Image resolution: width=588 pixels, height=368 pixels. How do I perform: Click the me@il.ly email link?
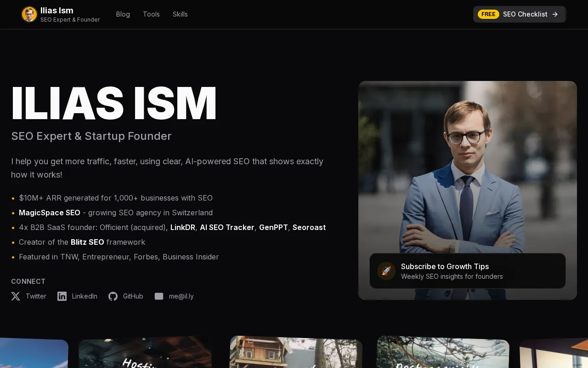point(181,296)
